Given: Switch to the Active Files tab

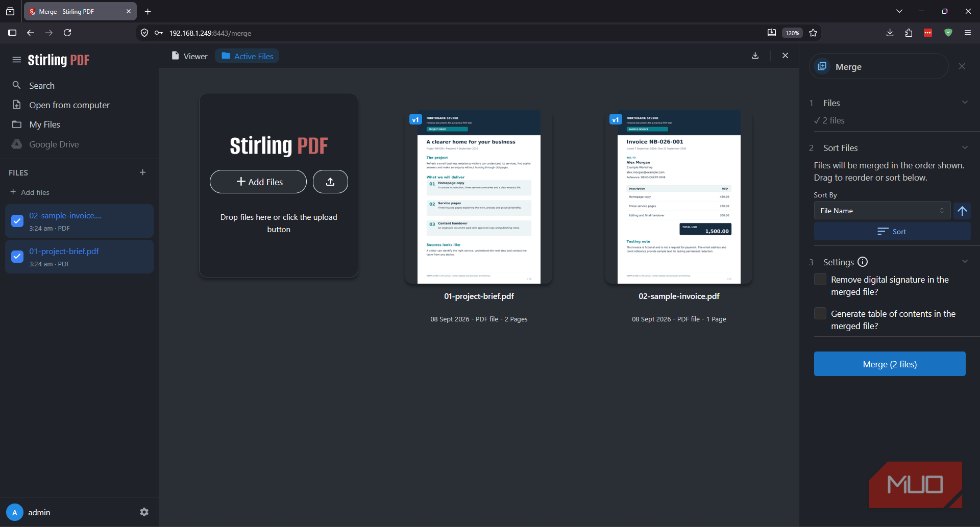Looking at the screenshot, I should (x=248, y=56).
